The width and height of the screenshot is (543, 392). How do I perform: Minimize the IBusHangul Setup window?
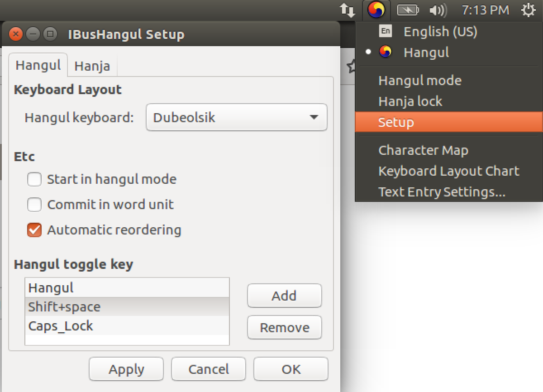(33, 34)
